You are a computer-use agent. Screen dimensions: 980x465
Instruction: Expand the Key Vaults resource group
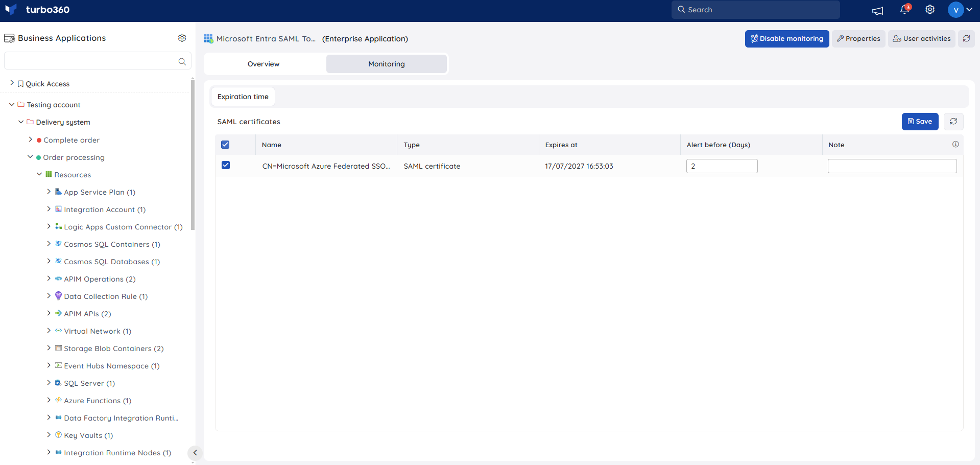[49, 435]
